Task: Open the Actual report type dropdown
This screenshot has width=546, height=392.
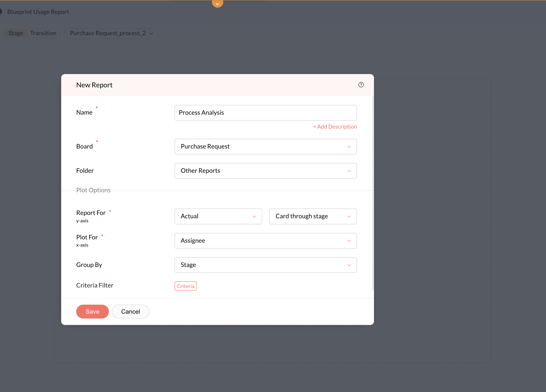Action: pyautogui.click(x=218, y=216)
